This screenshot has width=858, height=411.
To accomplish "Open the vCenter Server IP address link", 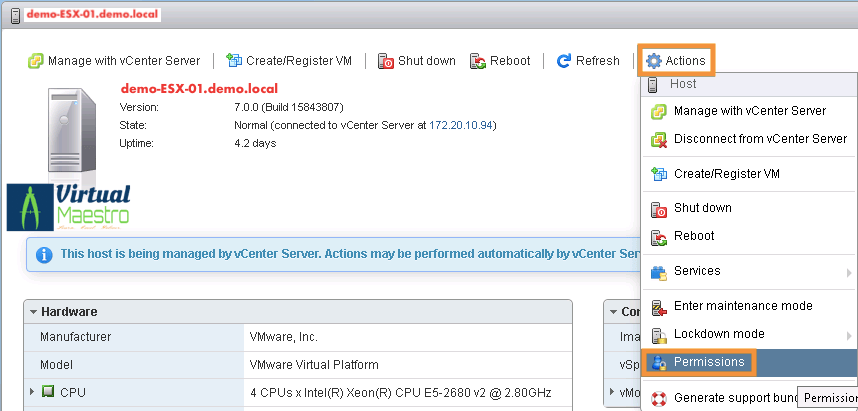I will pos(461,125).
